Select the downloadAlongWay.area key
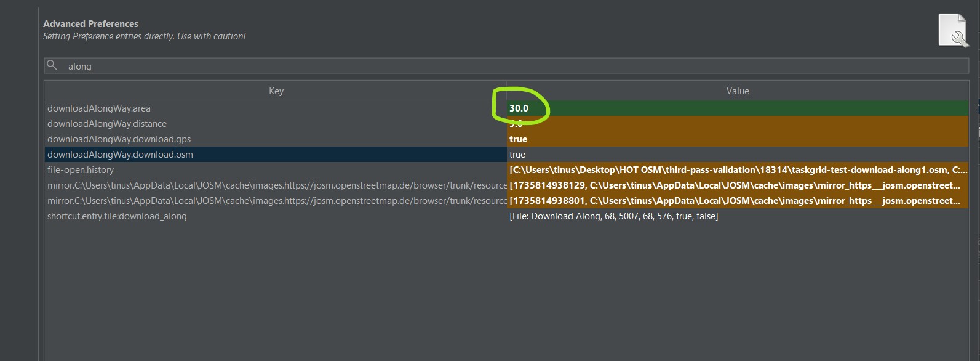 (276, 108)
